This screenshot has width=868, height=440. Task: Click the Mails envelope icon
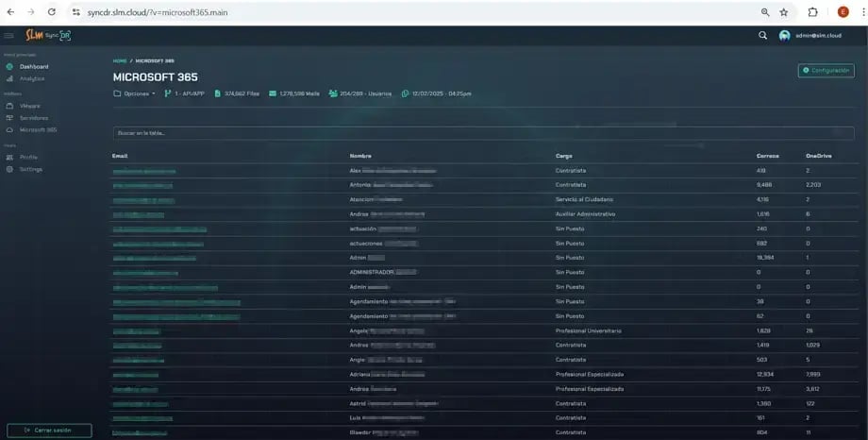click(272, 93)
